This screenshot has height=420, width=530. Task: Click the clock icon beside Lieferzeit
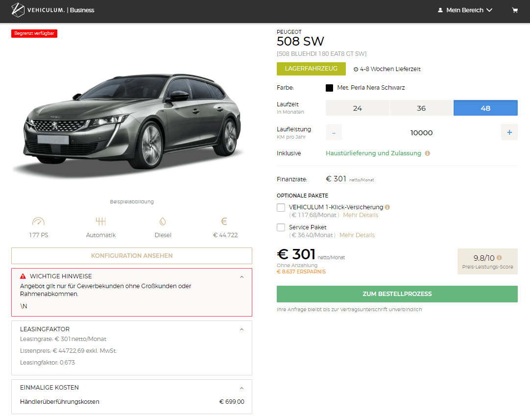[356, 69]
